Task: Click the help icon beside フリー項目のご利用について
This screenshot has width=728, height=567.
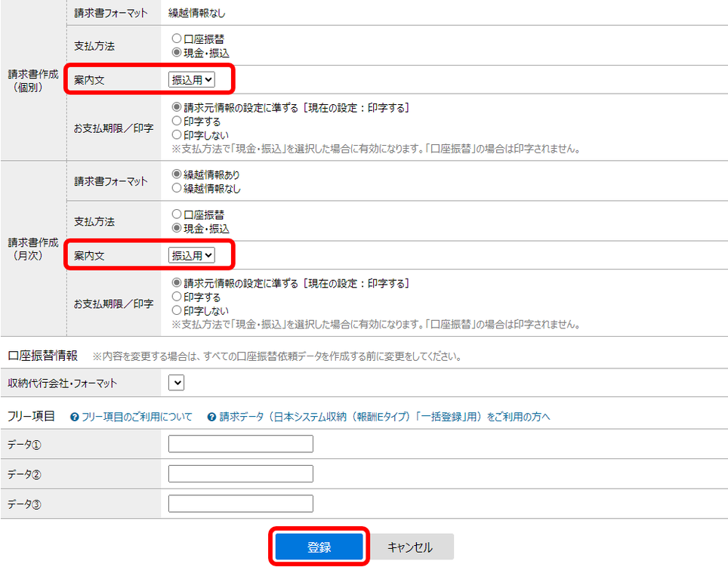Action: click(75, 417)
